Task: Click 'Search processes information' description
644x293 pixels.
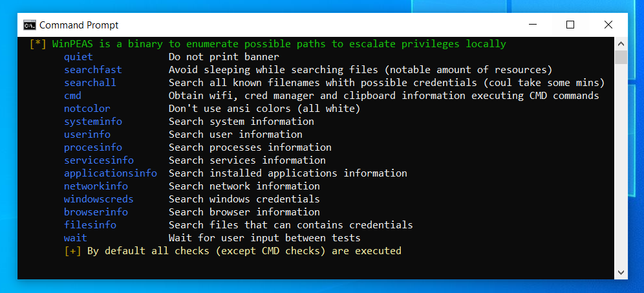Action: tap(250, 147)
